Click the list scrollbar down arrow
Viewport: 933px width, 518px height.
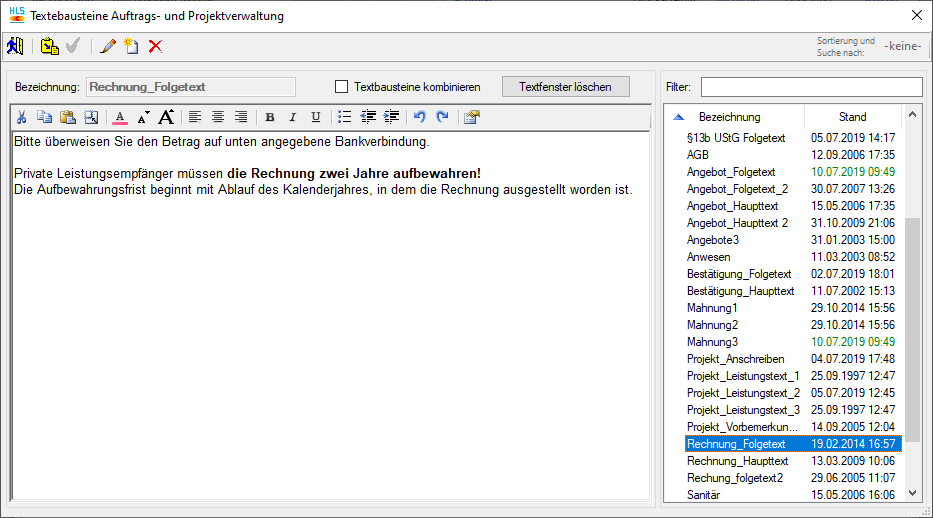tap(911, 493)
